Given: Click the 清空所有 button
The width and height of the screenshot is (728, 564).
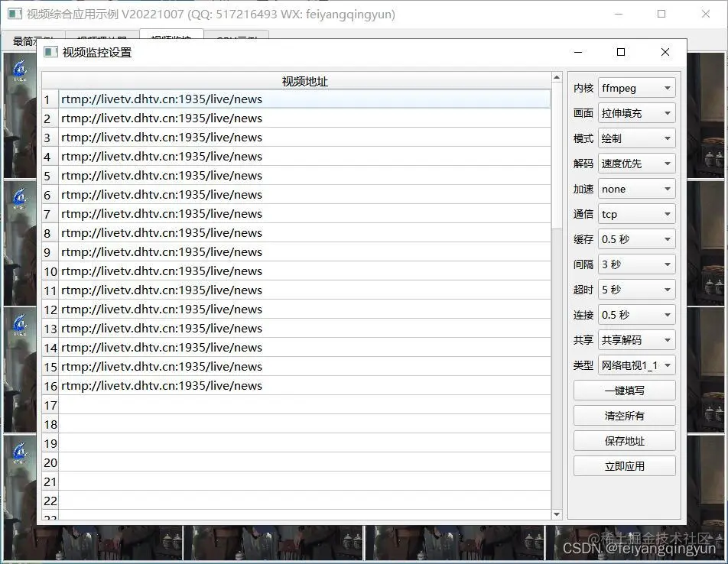Looking at the screenshot, I should (x=625, y=416).
